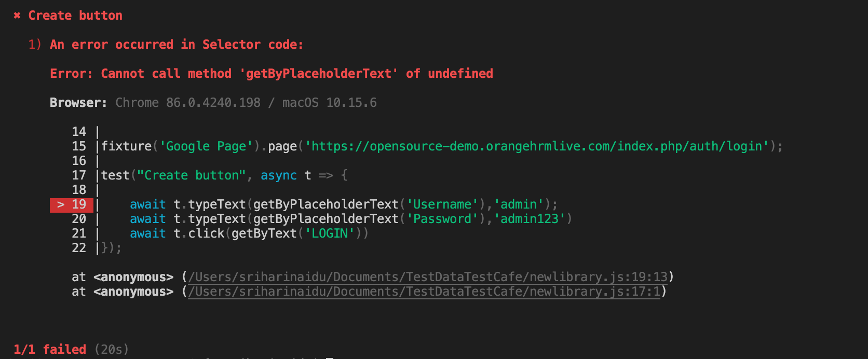Image resolution: width=868 pixels, height=359 pixels.
Task: Click the red failed test cross icon
Action: 17,16
